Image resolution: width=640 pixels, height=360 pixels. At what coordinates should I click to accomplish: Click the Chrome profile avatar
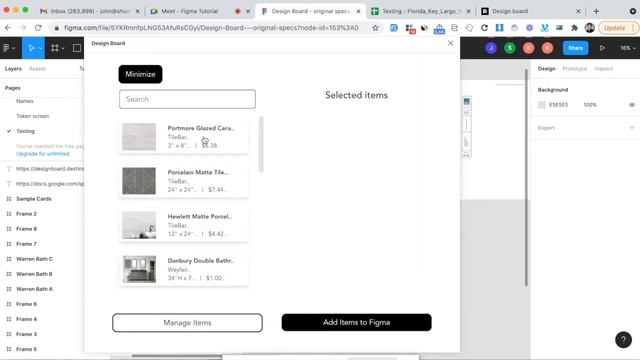point(589,28)
